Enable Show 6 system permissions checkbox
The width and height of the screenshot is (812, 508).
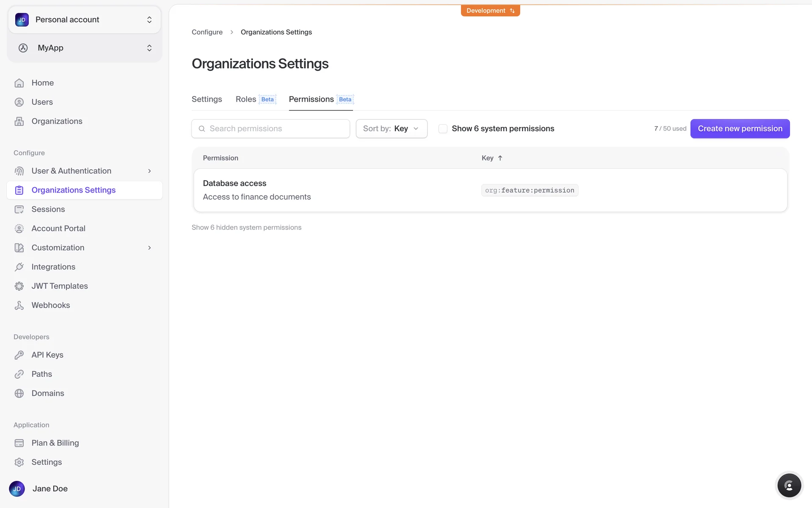(443, 129)
